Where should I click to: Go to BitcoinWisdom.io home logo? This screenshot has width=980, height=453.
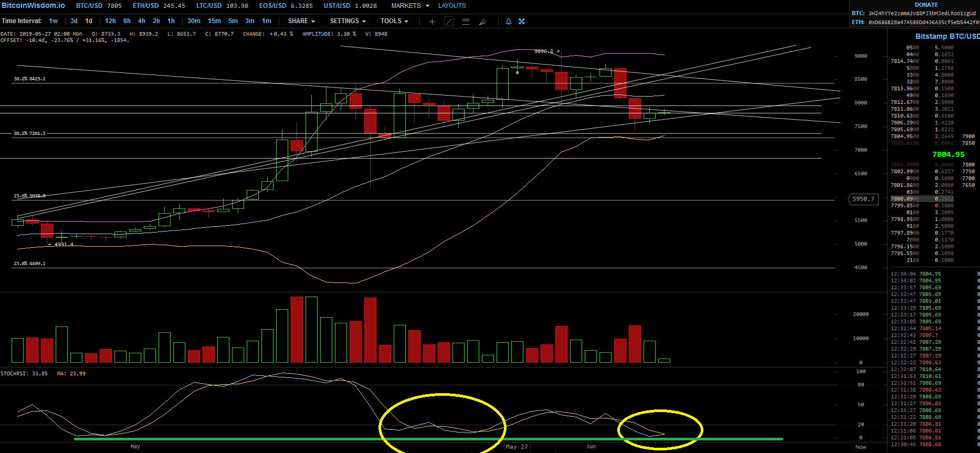(x=33, y=5)
